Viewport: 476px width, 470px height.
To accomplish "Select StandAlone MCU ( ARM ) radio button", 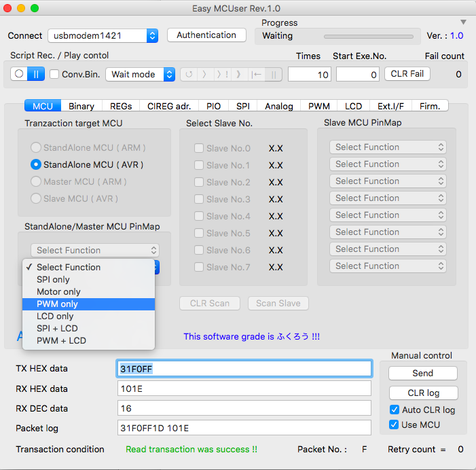I will [x=36, y=147].
